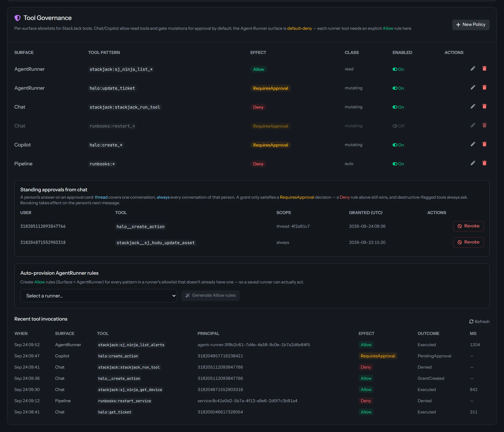Open the Select a runner dropdown

tap(98, 296)
